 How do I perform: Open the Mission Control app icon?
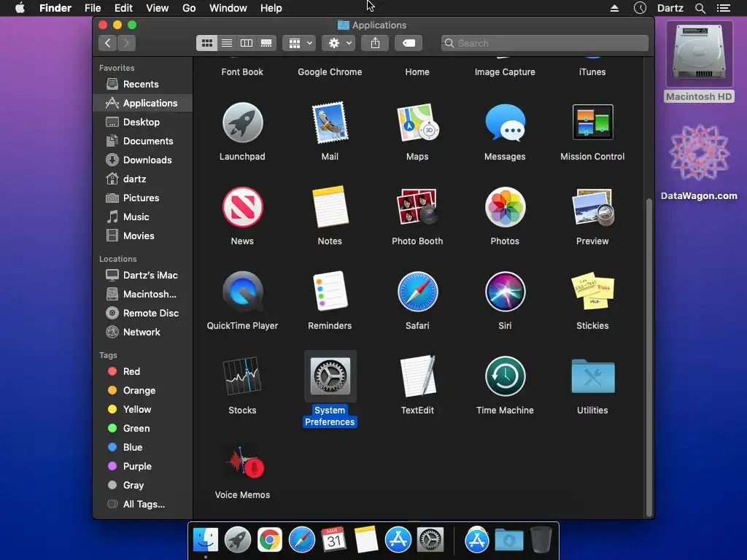[592, 122]
